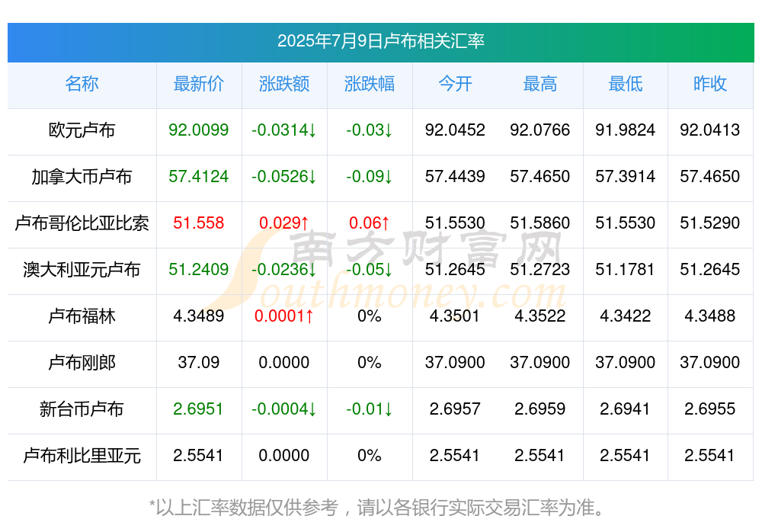The image size is (762, 532).
Task: Click the latest price 37.09
Action: (x=198, y=362)
